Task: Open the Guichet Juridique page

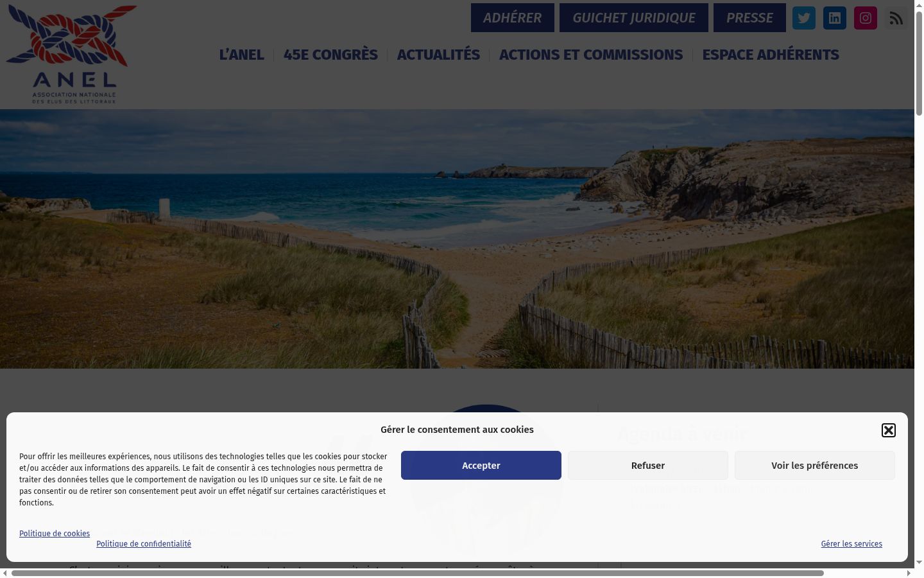Action: pos(634,18)
